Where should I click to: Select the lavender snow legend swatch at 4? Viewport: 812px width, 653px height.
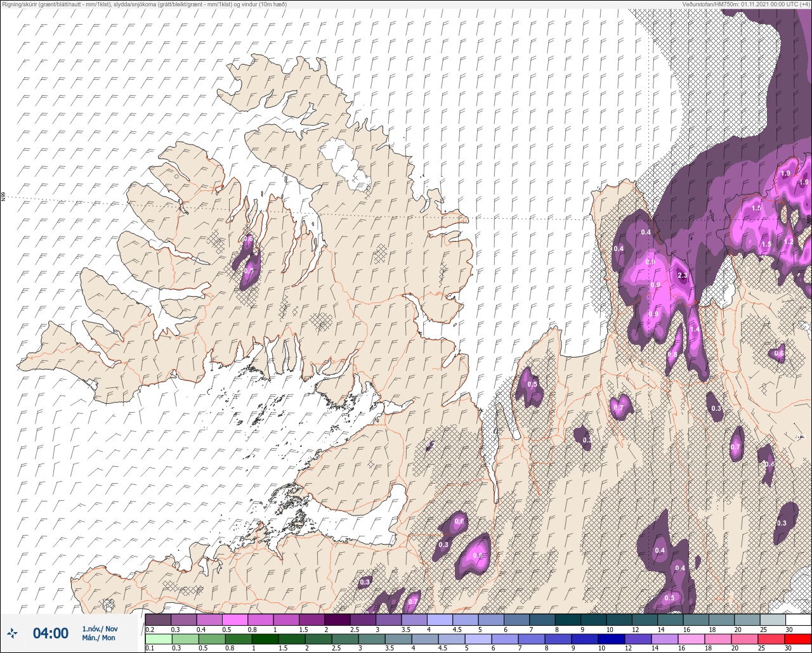440,619
